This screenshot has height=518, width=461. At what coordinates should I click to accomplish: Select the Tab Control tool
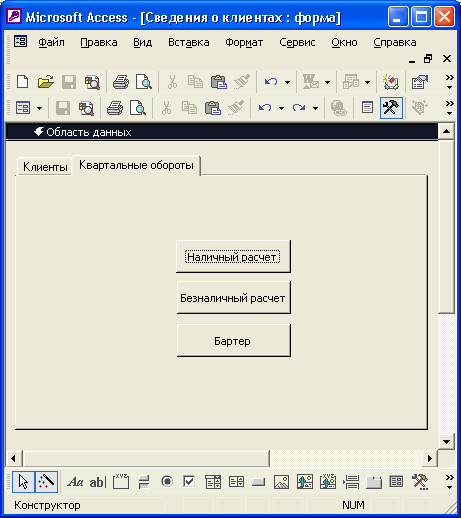pyautogui.click(x=374, y=482)
